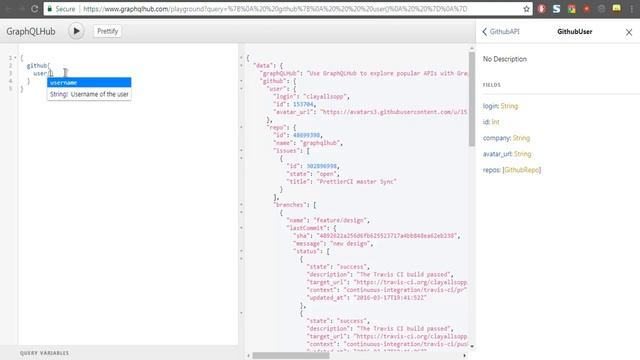The height and width of the screenshot is (360, 640).
Task: Collapse the "issues" array fold arrow
Action: click(241, 151)
